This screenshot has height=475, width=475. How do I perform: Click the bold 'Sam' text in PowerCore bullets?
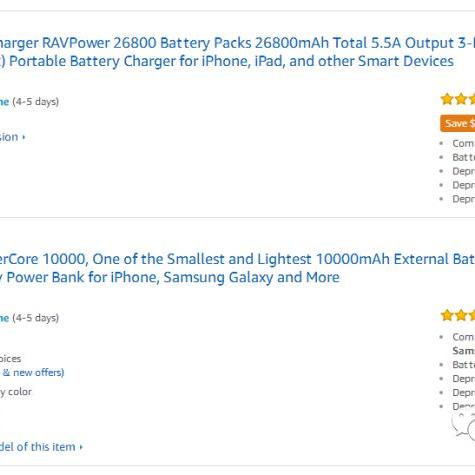coord(463,351)
